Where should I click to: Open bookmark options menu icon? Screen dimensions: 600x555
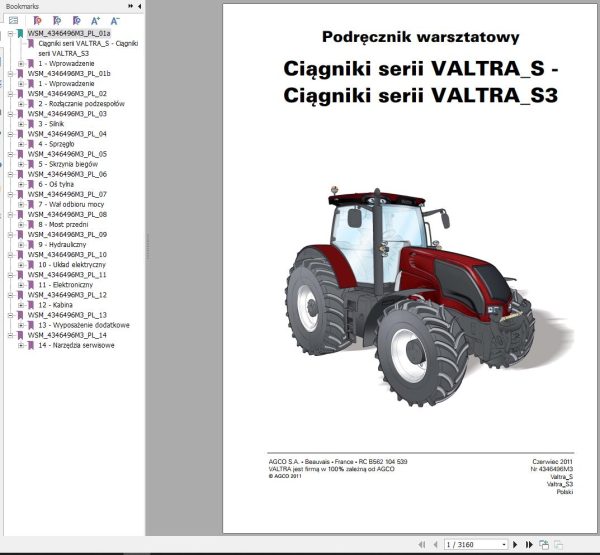coord(13,21)
